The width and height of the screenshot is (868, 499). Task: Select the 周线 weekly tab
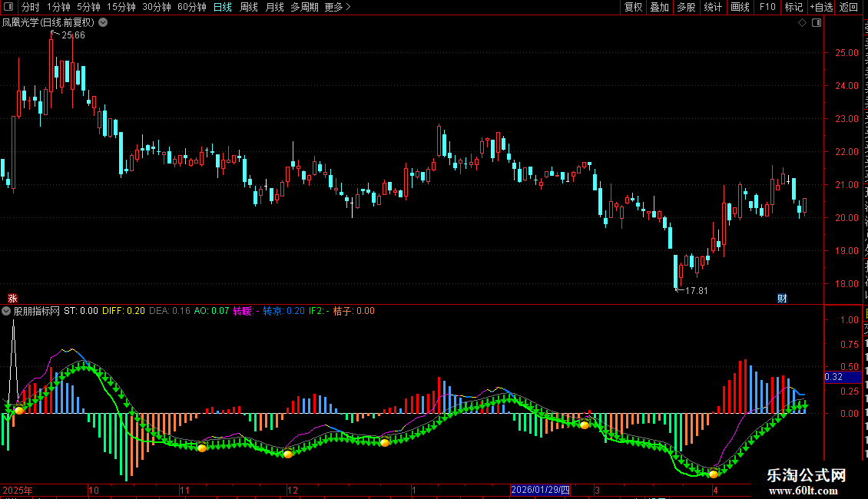point(249,7)
